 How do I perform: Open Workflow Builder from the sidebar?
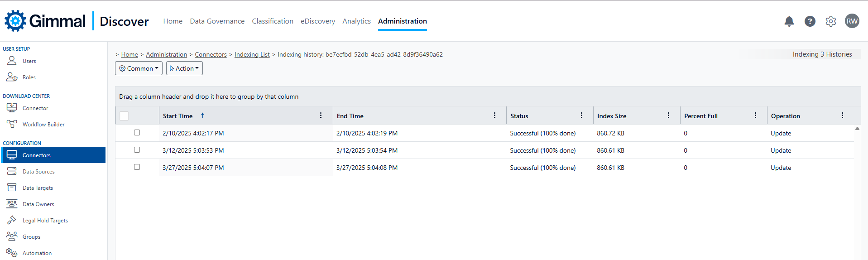43,125
